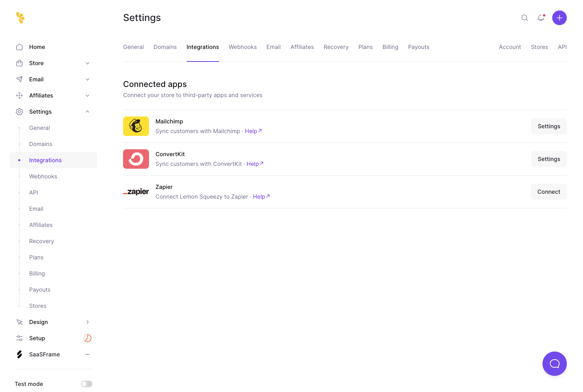Click the ConvertKit app logo
The height and width of the screenshot is (392, 583).
136,159
